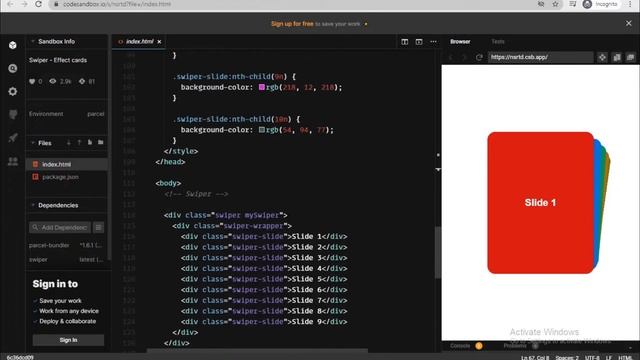Open the Chrome three-dot menu
The image size is (640, 360).
pyautogui.click(x=630, y=4)
